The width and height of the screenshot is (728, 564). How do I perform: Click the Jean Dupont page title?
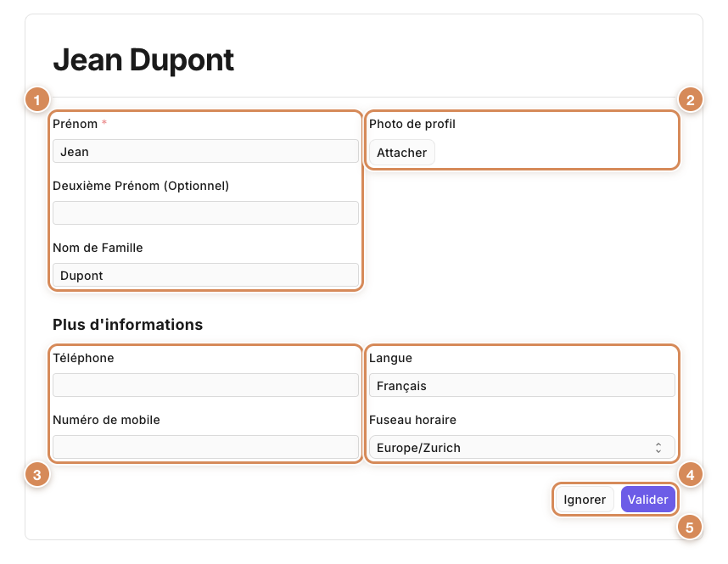[143, 60]
